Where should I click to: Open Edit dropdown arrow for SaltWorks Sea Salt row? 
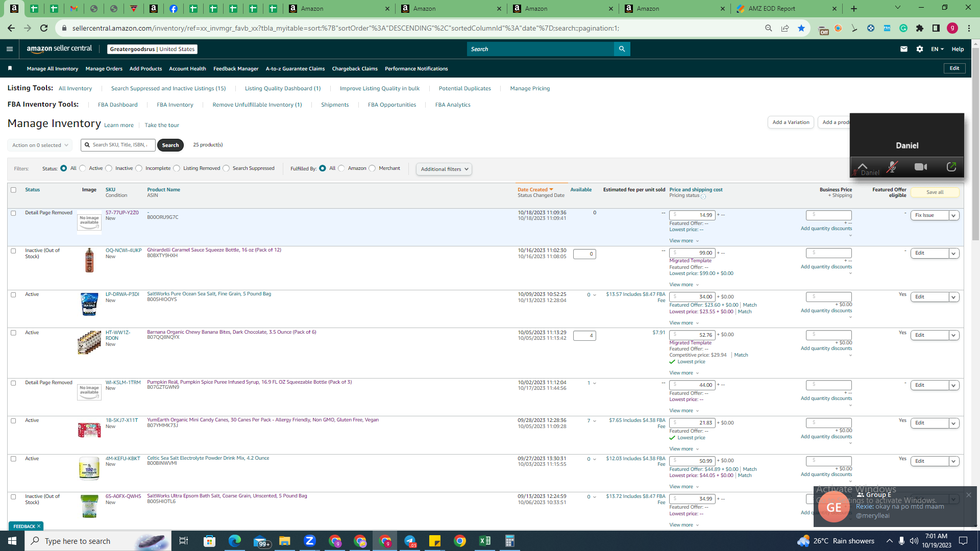[x=953, y=297]
